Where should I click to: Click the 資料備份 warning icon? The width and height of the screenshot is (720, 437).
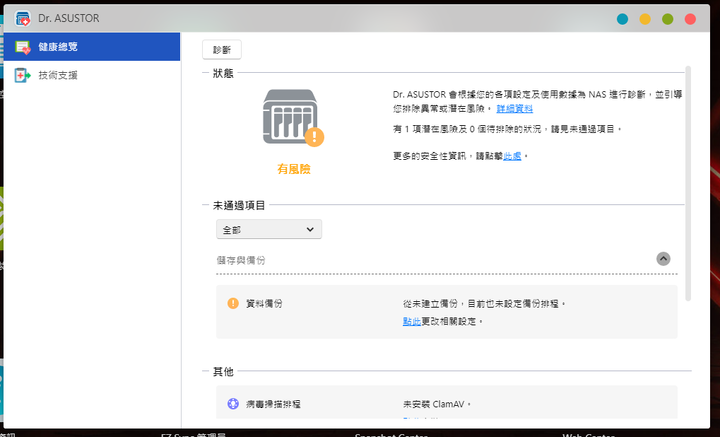[x=233, y=303]
